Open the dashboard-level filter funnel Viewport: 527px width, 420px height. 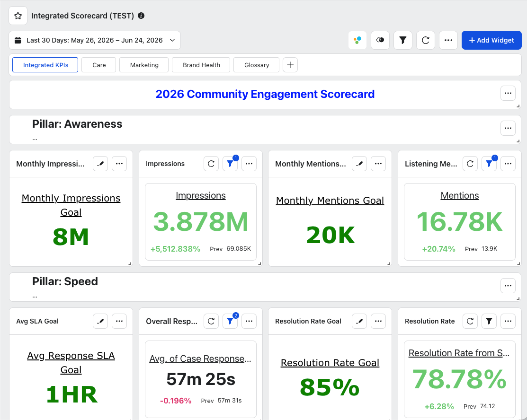[x=402, y=40]
